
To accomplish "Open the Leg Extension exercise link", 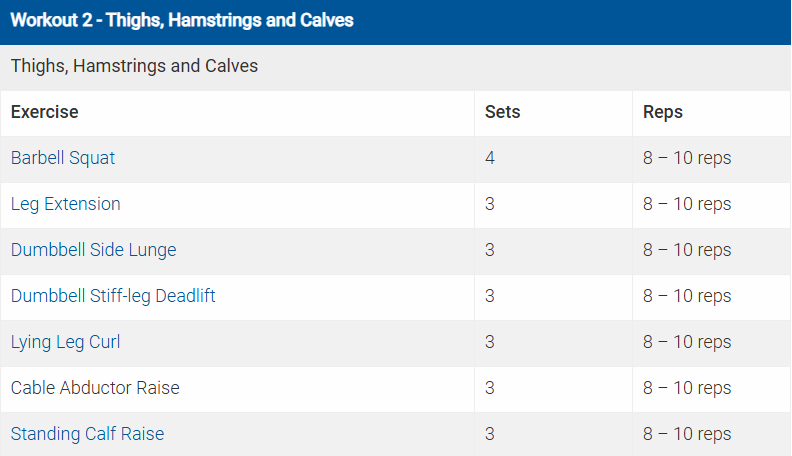I will coord(66,204).
